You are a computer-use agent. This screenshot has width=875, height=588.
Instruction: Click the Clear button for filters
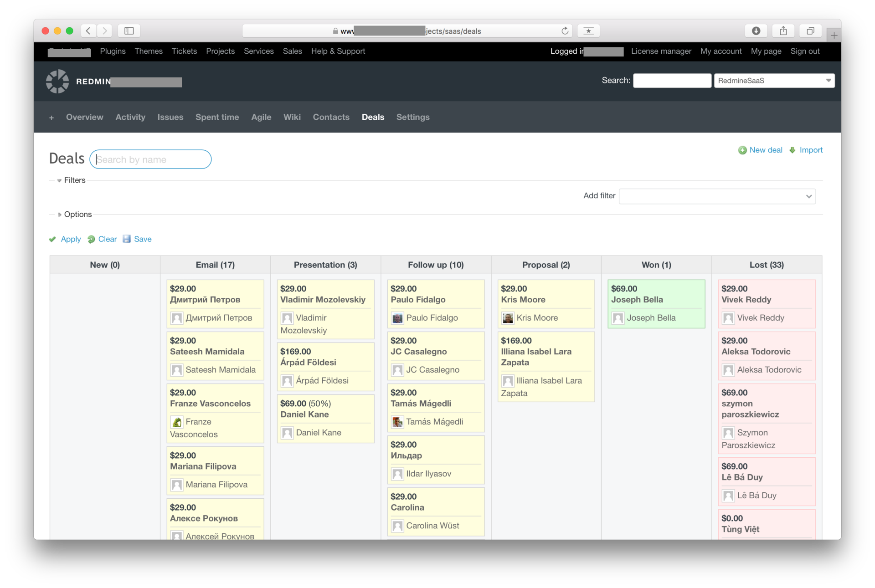point(108,239)
